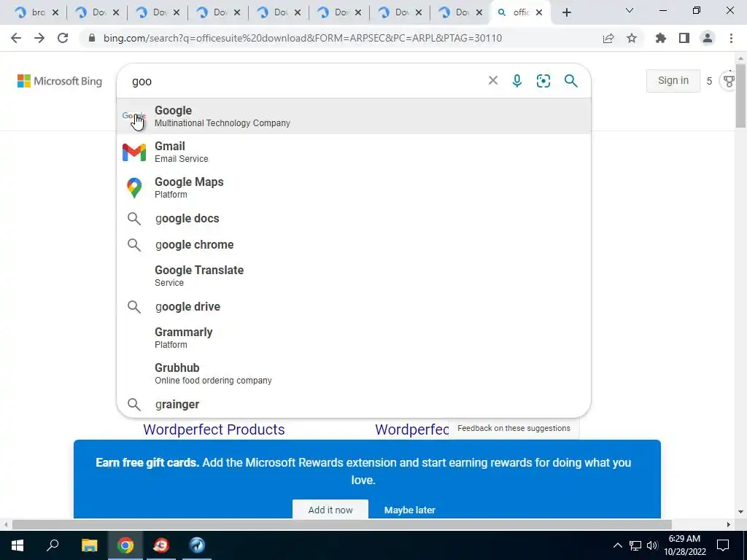Open the Wordperfect Products link
The height and width of the screenshot is (560, 747).
214,429
